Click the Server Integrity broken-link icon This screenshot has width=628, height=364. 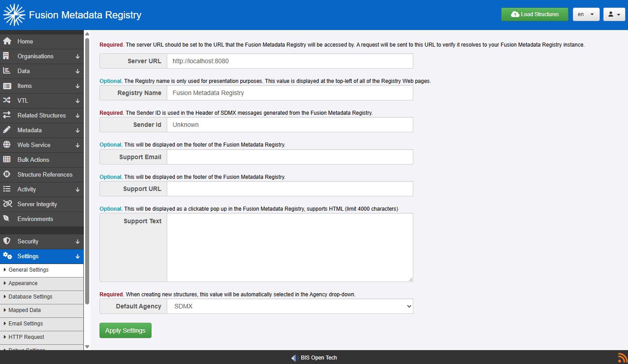(x=7, y=204)
